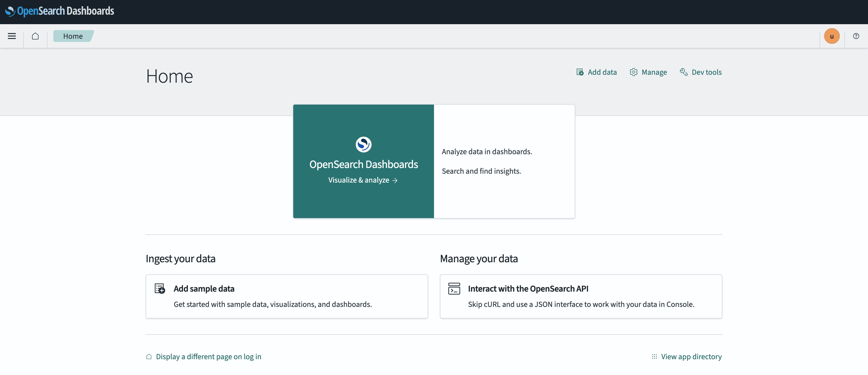Click the Manage gear icon
Screen dimensions: 868x375
(x=633, y=72)
